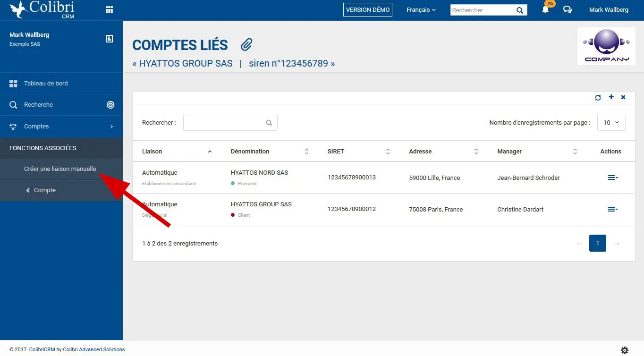Click HYATTOS GROUP SAS in second row
644x356 pixels.
261,204
